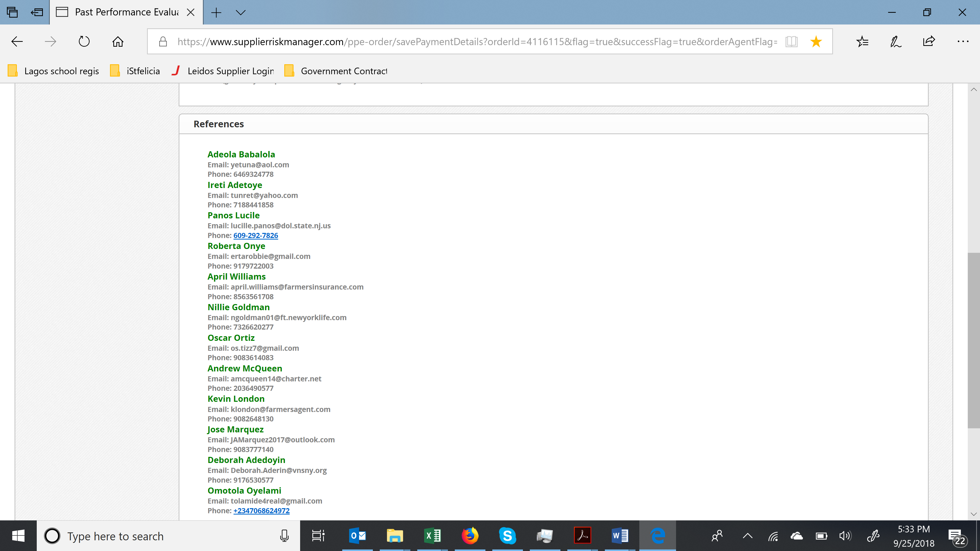The width and height of the screenshot is (980, 551).
Task: Open Leidos Supplier Login bookmark
Action: 223,71
